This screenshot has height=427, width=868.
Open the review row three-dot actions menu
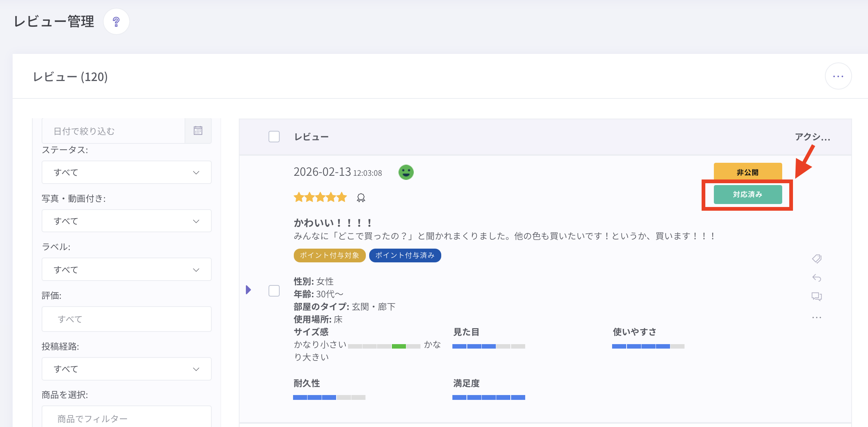coord(816,317)
